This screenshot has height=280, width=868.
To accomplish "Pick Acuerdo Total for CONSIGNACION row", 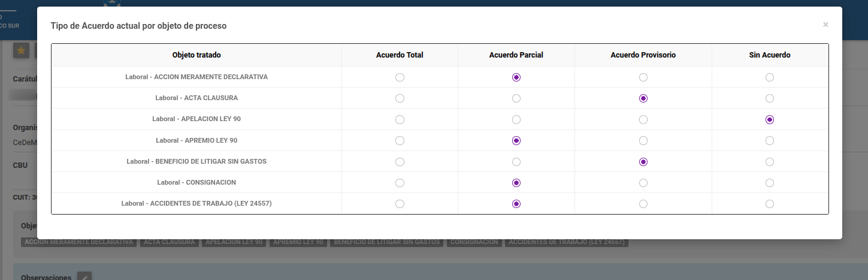I will pyautogui.click(x=400, y=183).
